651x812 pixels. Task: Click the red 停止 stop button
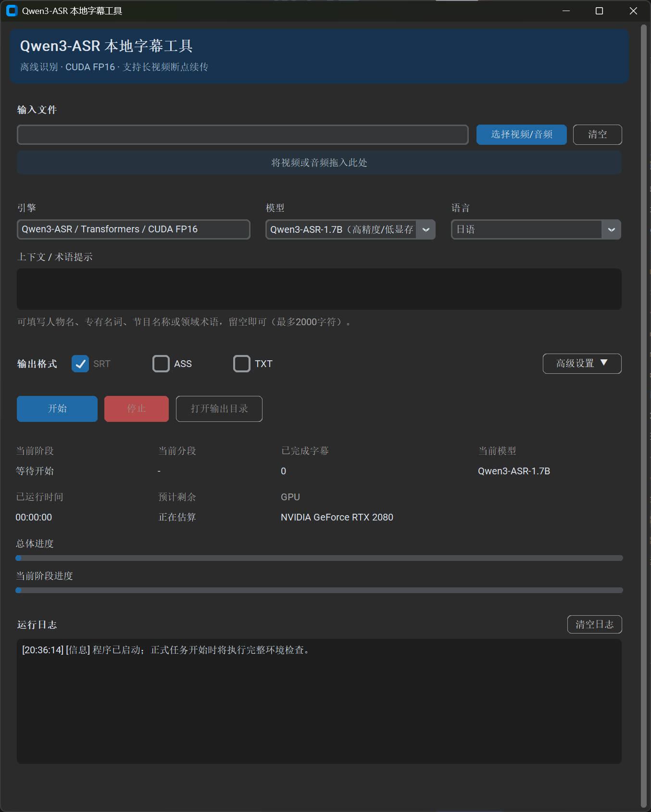coord(137,409)
